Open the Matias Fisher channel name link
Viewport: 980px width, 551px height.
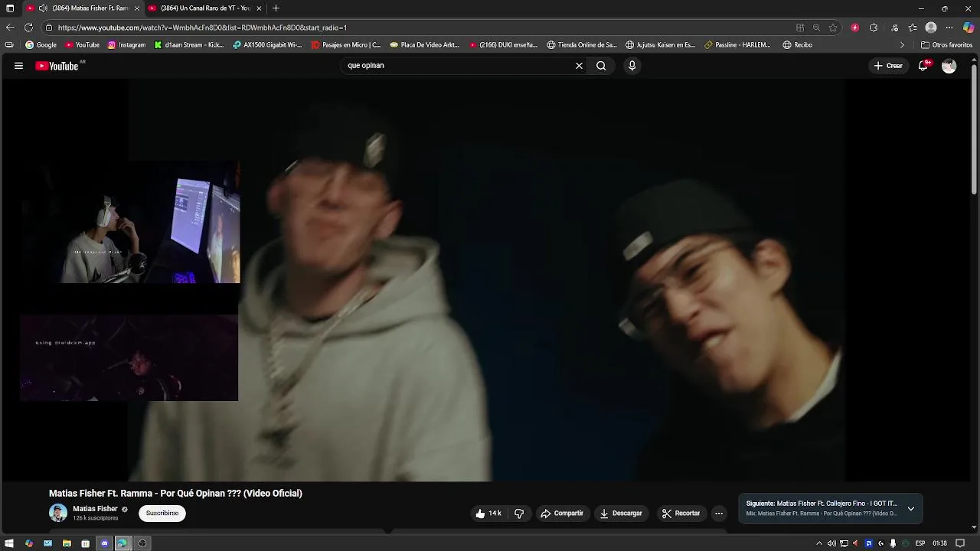pos(95,509)
